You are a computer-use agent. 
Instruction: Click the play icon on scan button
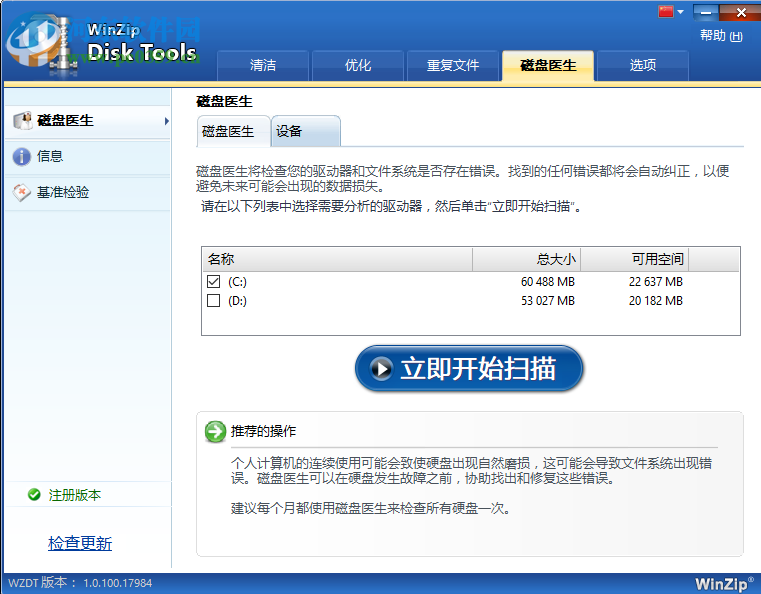[381, 369]
